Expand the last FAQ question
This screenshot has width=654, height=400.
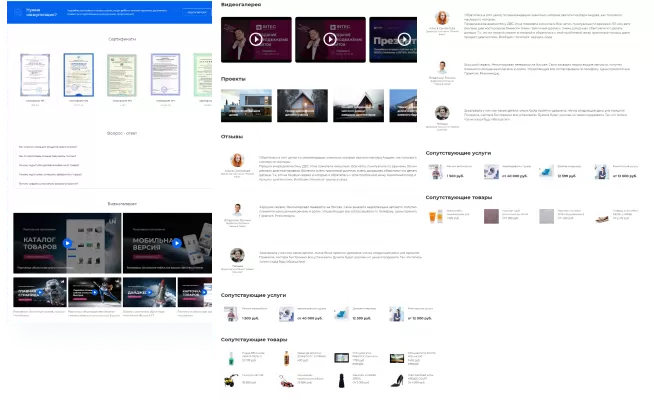(50, 184)
